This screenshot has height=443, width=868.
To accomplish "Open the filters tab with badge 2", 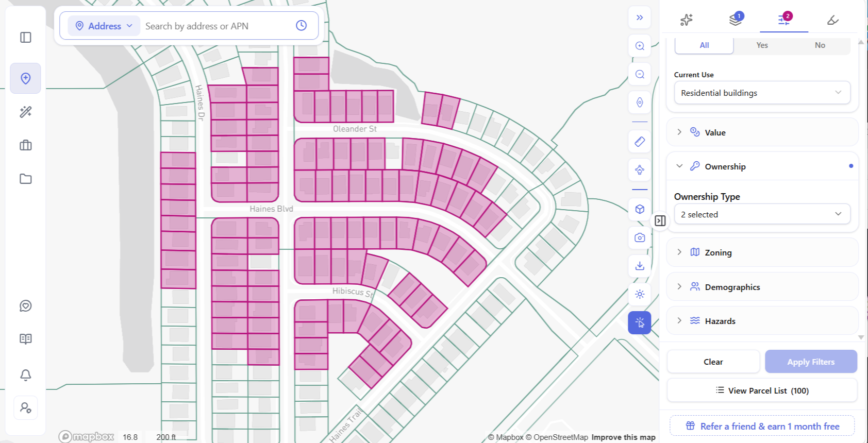I will tap(784, 20).
